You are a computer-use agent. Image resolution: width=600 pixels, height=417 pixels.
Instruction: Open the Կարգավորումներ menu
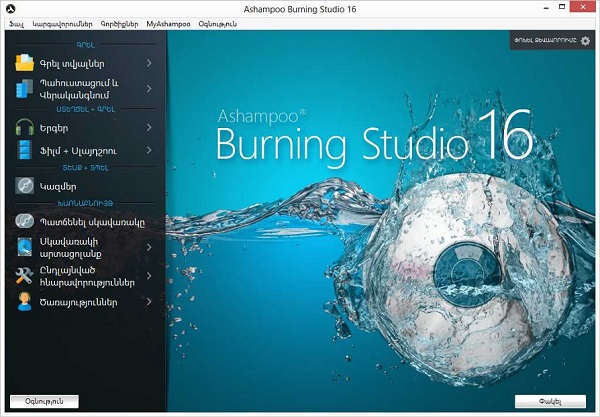point(62,24)
